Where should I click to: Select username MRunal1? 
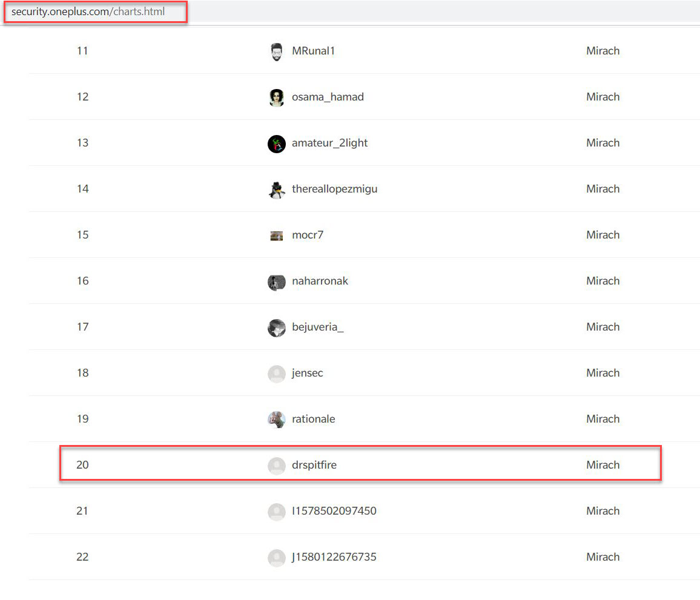pyautogui.click(x=313, y=51)
